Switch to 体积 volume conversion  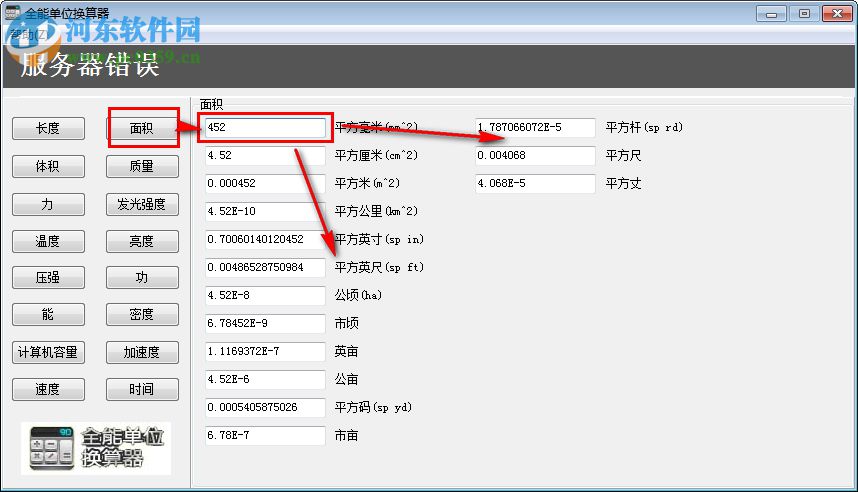[48, 166]
